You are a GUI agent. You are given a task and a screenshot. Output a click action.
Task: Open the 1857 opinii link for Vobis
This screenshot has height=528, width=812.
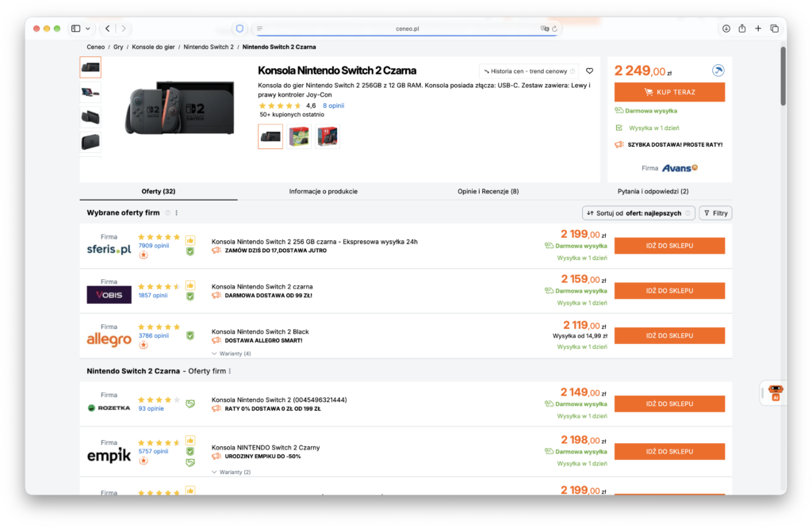click(153, 296)
